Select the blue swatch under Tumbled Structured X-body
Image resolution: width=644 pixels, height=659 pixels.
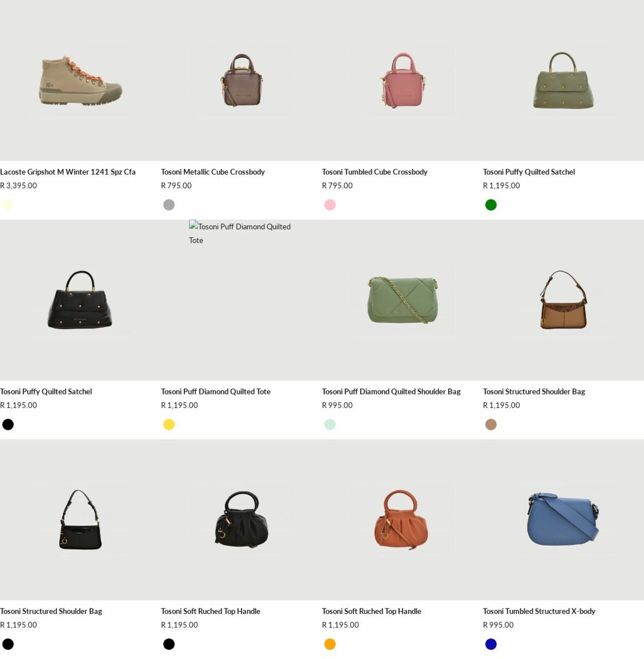pyautogui.click(x=491, y=645)
